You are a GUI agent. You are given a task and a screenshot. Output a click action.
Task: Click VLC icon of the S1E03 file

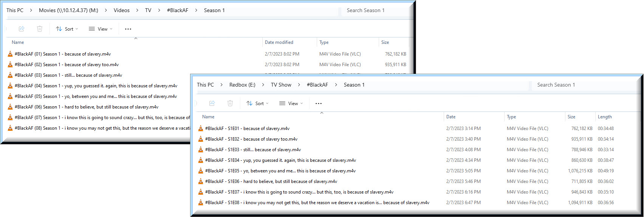click(x=201, y=150)
